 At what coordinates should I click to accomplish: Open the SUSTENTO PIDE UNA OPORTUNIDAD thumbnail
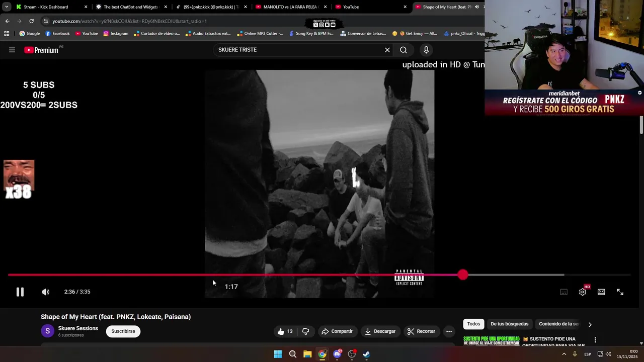click(491, 340)
